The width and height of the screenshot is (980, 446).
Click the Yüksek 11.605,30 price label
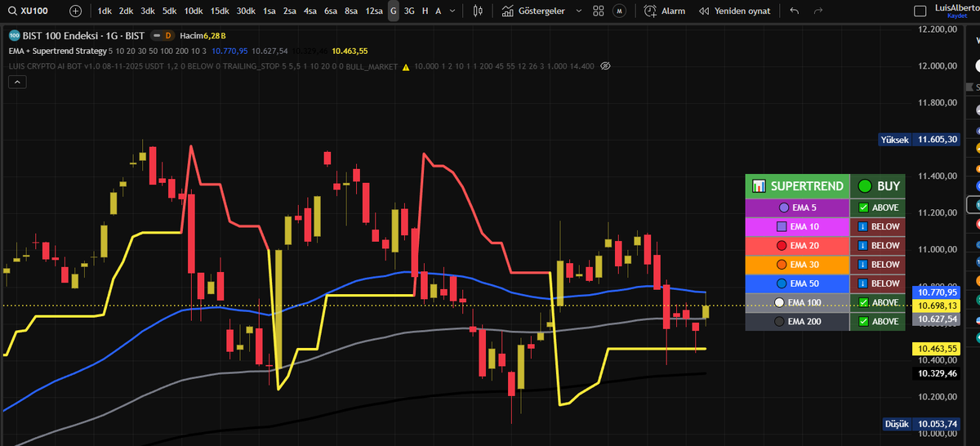[x=919, y=140]
